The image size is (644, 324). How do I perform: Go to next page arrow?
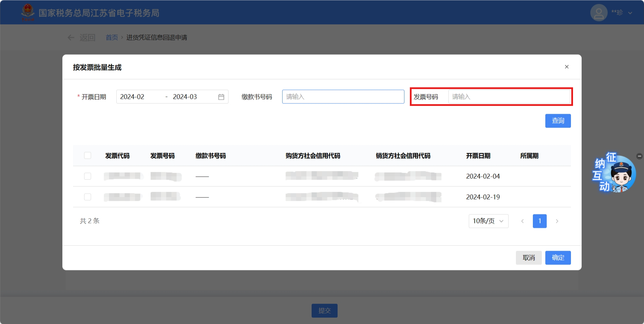pyautogui.click(x=557, y=221)
